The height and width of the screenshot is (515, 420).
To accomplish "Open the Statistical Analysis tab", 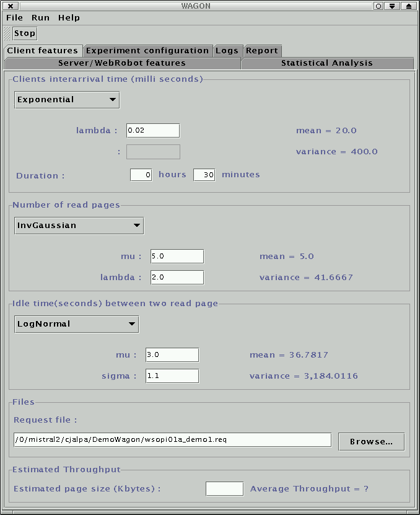I will (326, 63).
